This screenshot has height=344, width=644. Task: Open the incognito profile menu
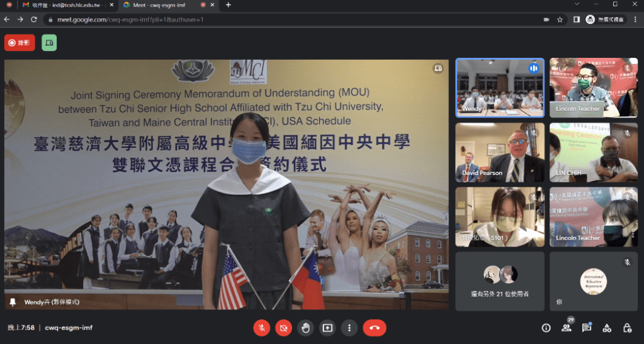click(x=604, y=19)
